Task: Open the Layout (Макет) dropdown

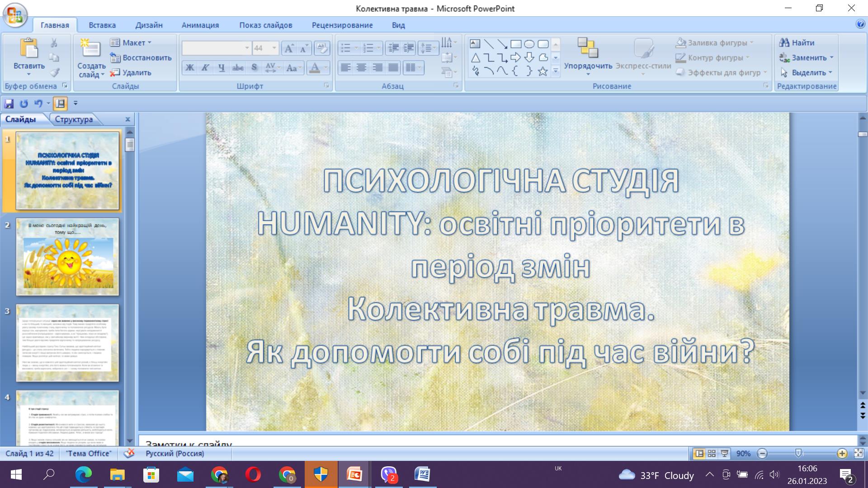Action: coord(131,42)
